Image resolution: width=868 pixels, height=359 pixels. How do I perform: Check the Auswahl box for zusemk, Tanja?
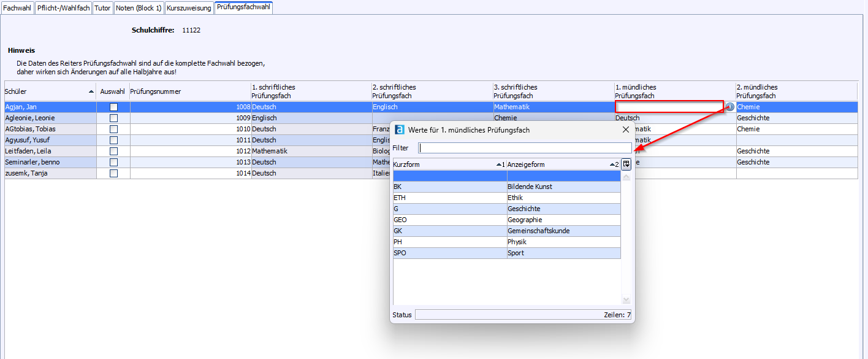[113, 173]
